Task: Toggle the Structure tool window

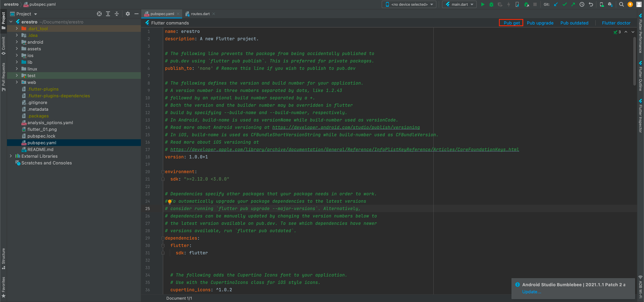Action: (4, 259)
